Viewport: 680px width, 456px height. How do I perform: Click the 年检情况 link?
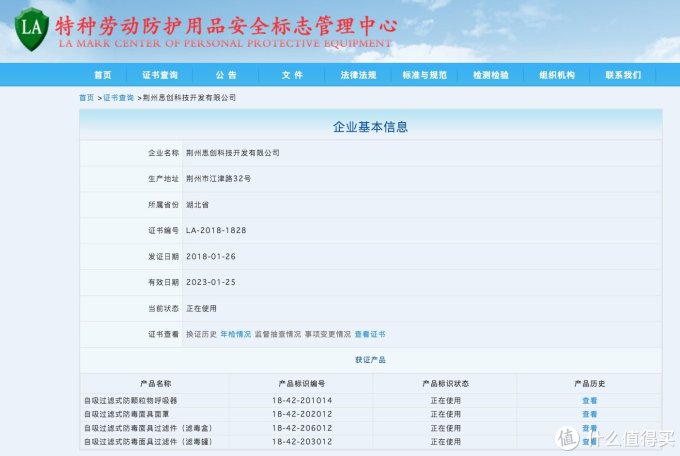[235, 334]
